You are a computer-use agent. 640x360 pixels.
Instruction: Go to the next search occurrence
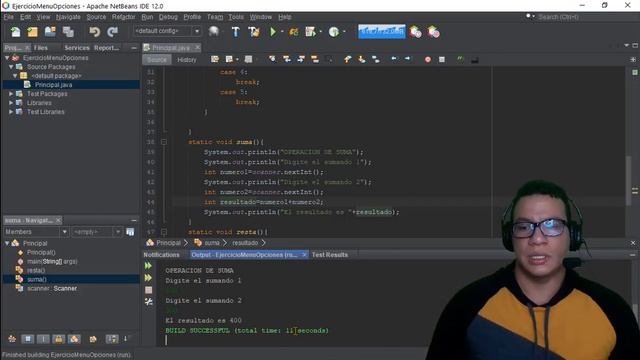(301, 60)
